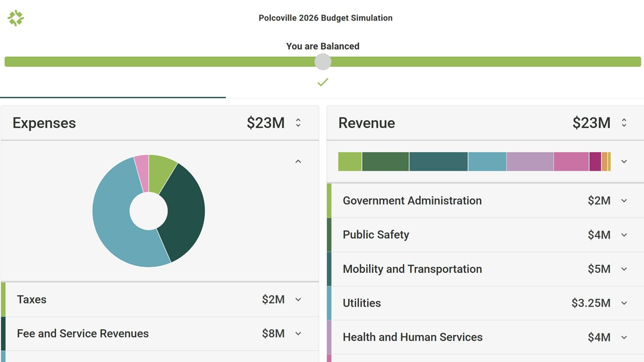Expand the Utilities row chevron
The width and height of the screenshot is (644, 362).
pyautogui.click(x=624, y=303)
